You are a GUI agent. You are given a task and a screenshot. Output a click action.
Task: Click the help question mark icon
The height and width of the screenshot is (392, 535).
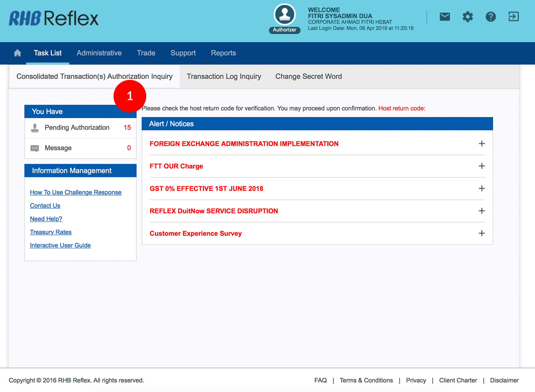pos(490,17)
